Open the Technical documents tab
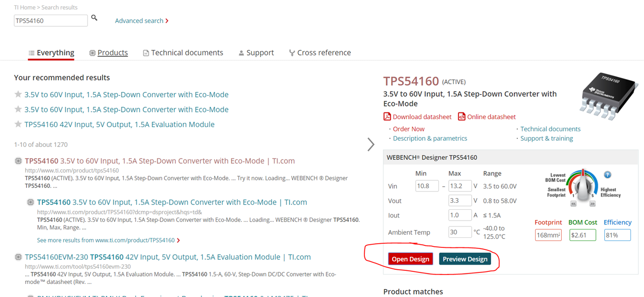 (183, 53)
